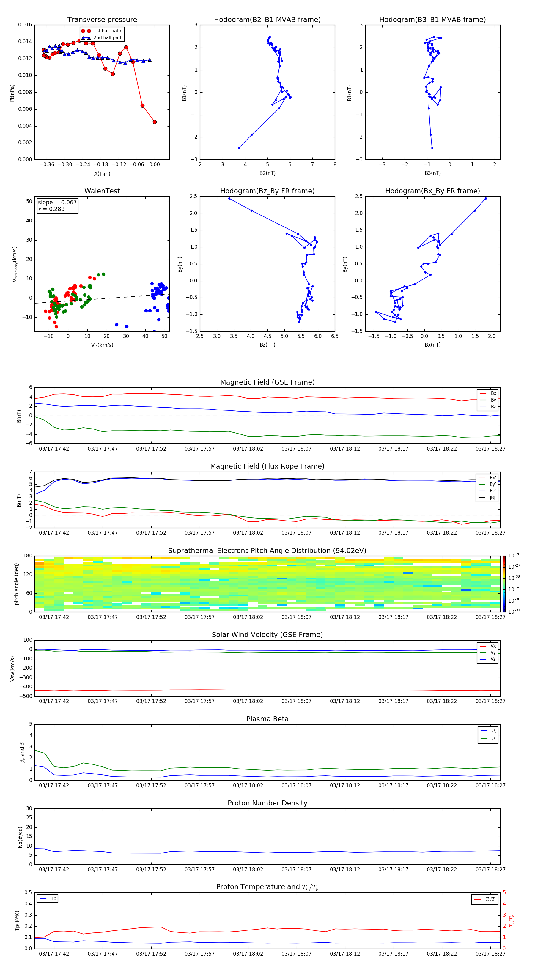The height and width of the screenshot is (980, 535).
Task: Click the 'Tp' legend entry
Action: [48, 899]
